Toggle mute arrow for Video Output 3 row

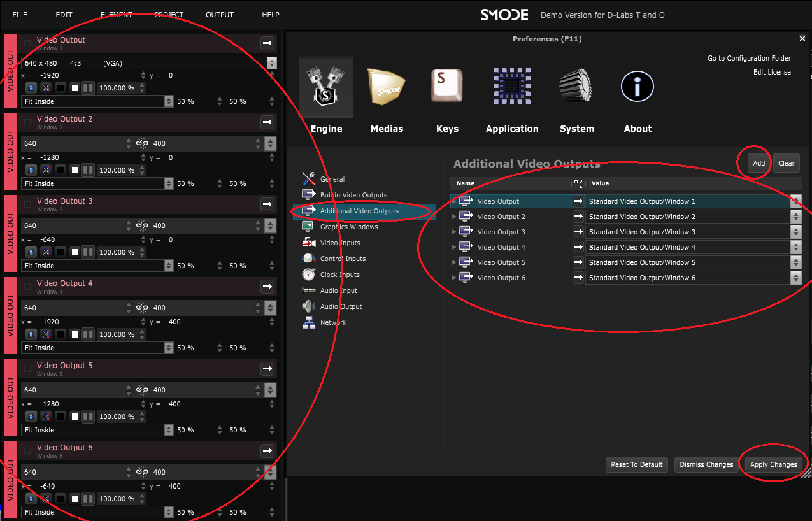578,232
